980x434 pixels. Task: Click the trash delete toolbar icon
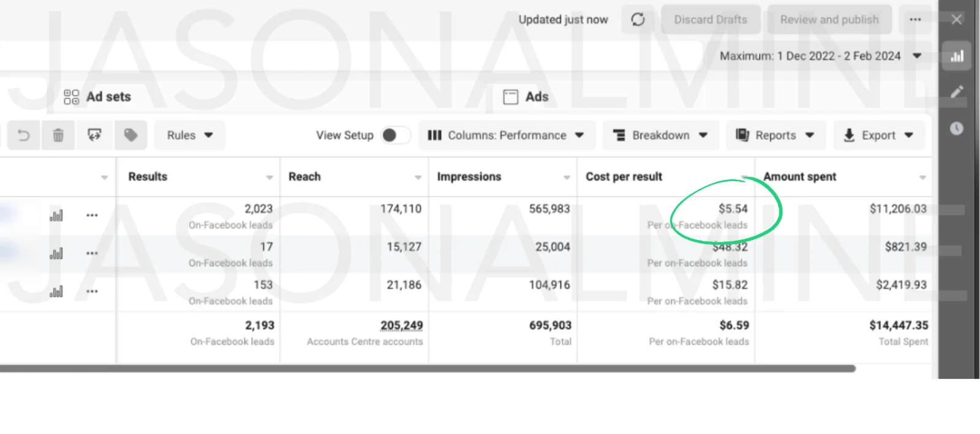[x=58, y=135]
